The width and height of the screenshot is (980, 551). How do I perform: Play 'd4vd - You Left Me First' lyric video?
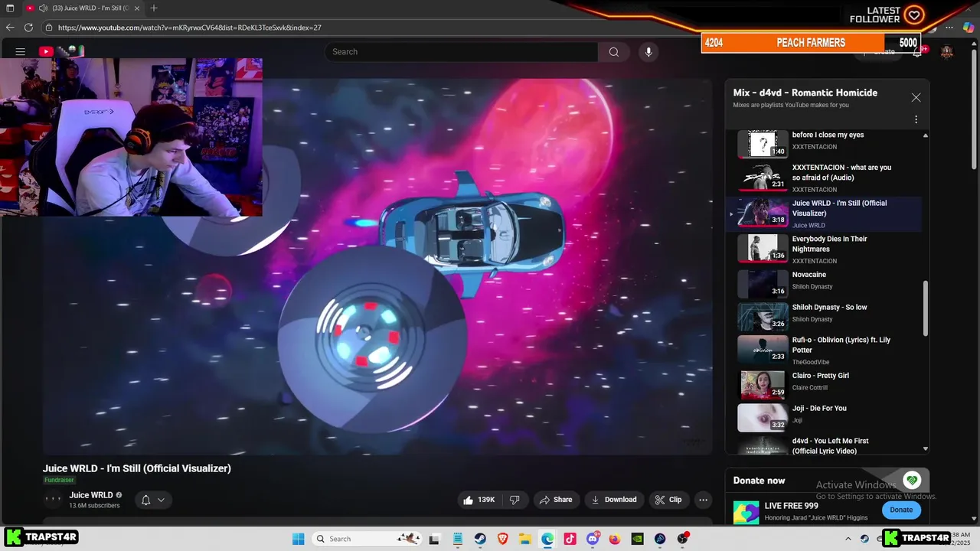tap(824, 445)
